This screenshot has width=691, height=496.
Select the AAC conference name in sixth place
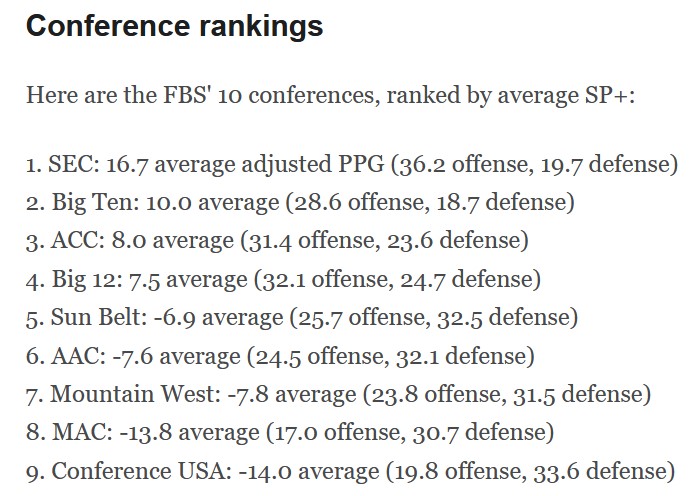(70, 356)
